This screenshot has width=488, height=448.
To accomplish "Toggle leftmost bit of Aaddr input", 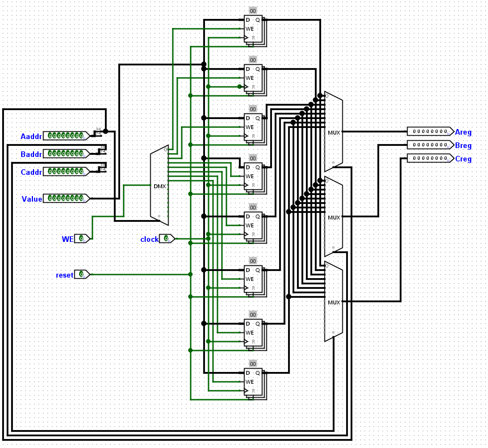I will [x=50, y=136].
